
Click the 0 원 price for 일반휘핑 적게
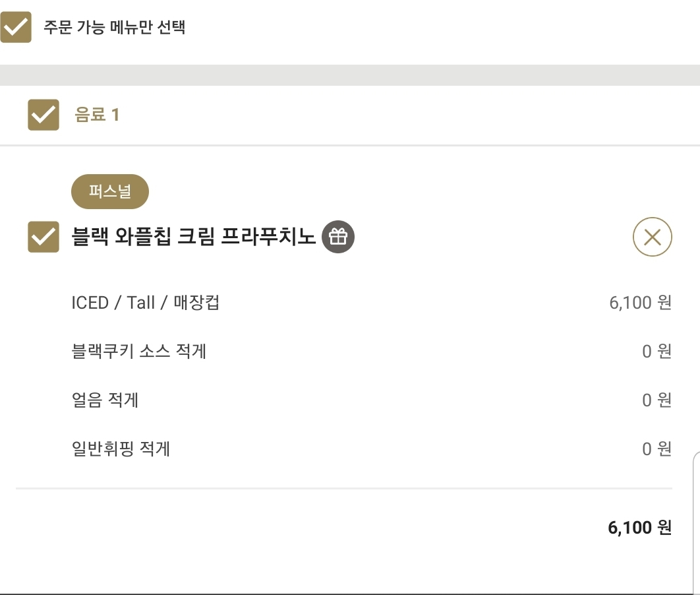click(657, 449)
